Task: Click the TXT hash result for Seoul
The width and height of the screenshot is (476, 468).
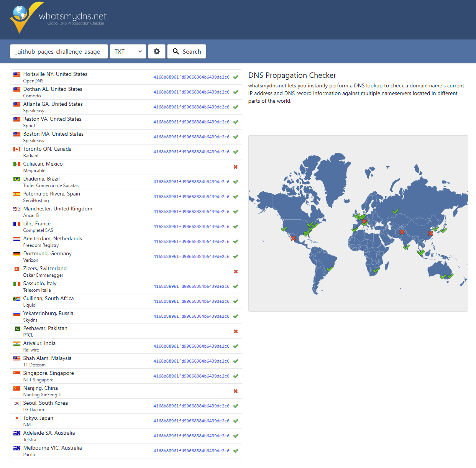Action: 191,406
